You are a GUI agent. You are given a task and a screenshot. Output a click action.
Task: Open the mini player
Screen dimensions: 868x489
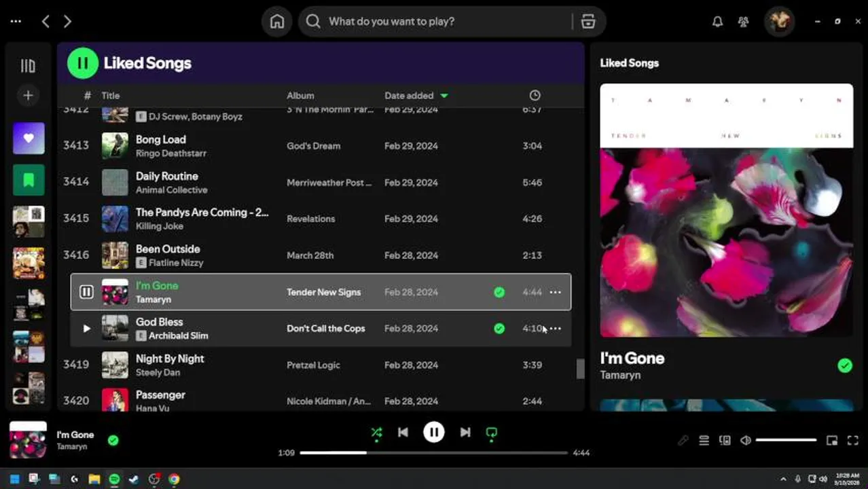click(832, 441)
